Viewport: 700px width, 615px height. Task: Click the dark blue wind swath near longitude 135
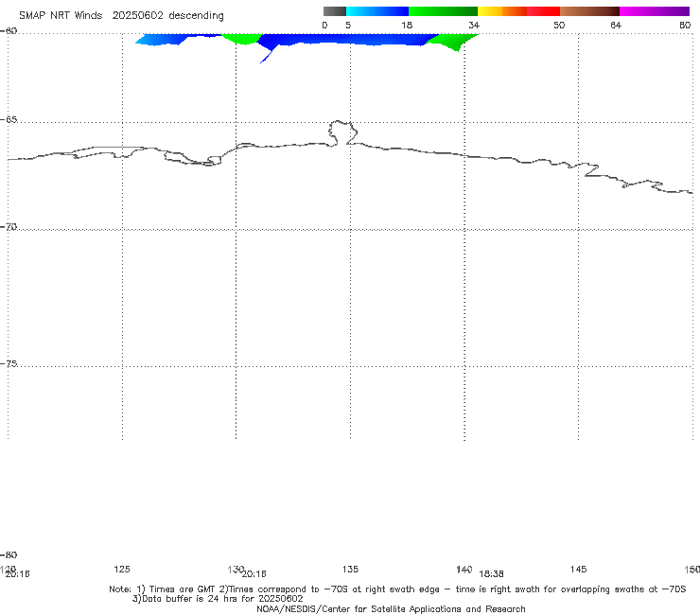tap(348, 39)
